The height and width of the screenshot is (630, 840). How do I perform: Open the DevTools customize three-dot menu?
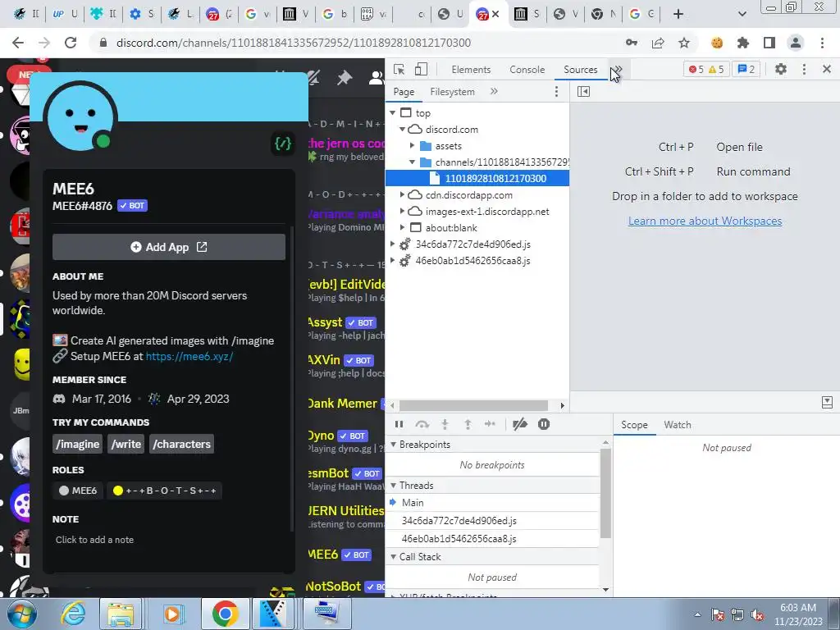[x=804, y=69]
